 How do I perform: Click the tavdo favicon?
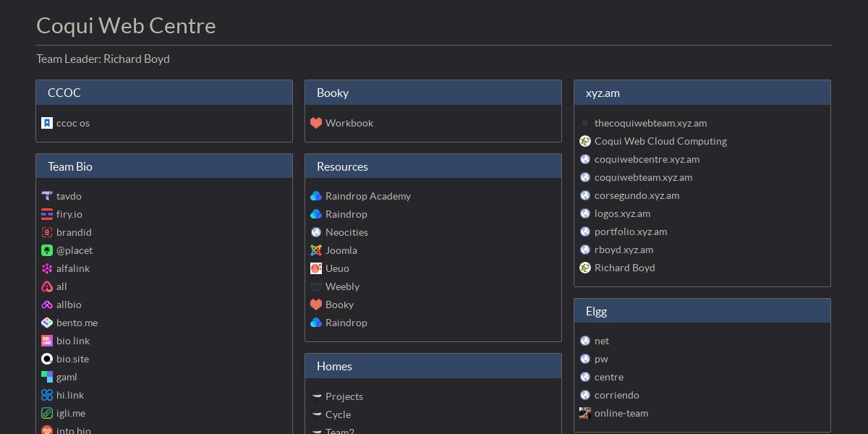[x=47, y=196]
